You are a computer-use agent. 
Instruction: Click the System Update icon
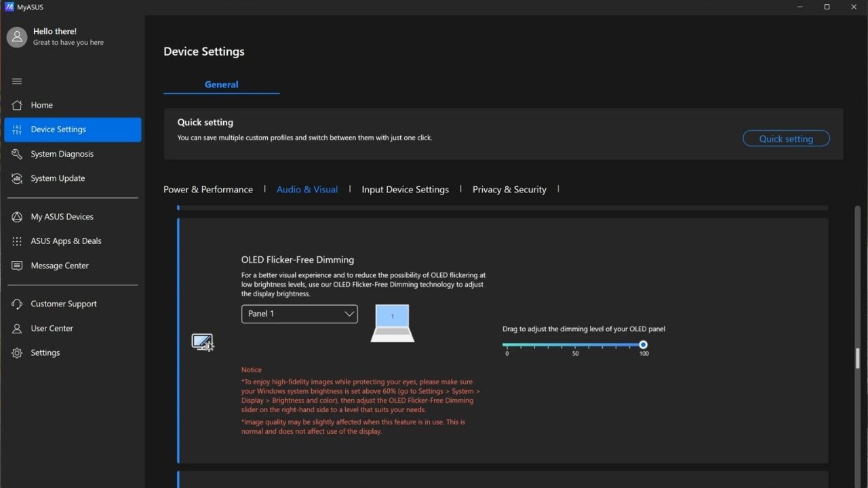[x=17, y=178]
